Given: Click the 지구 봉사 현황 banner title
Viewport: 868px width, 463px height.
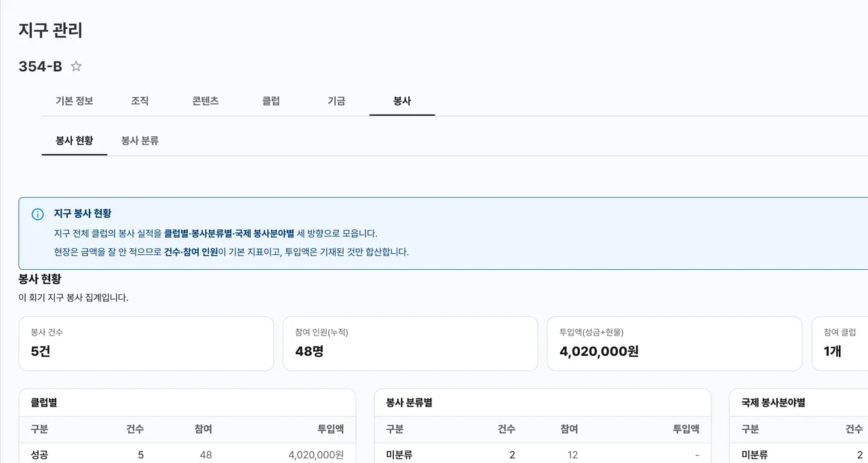Looking at the screenshot, I should pyautogui.click(x=83, y=214).
